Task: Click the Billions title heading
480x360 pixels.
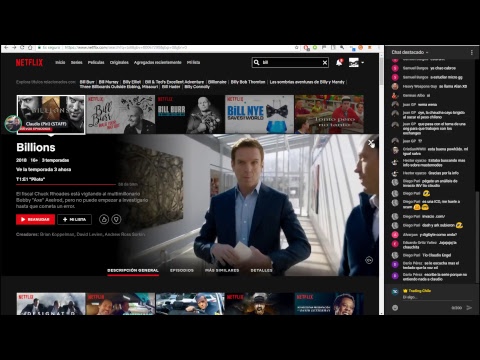Action: coord(36,148)
